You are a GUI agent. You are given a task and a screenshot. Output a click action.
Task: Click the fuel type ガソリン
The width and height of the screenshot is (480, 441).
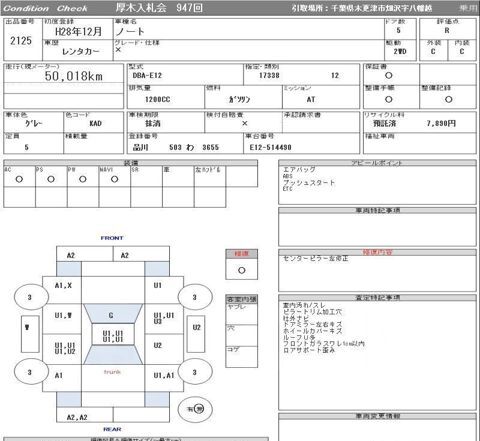(x=239, y=100)
